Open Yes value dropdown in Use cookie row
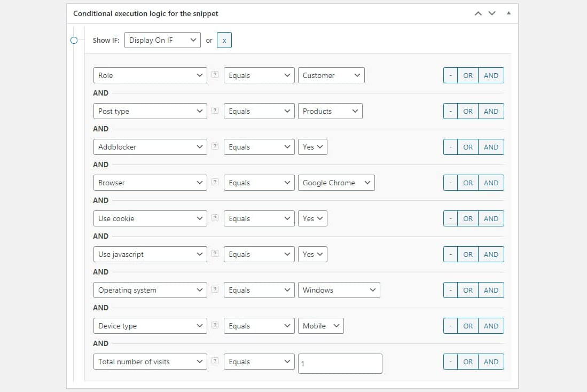Viewport: 587px width, 392px height. tap(312, 218)
